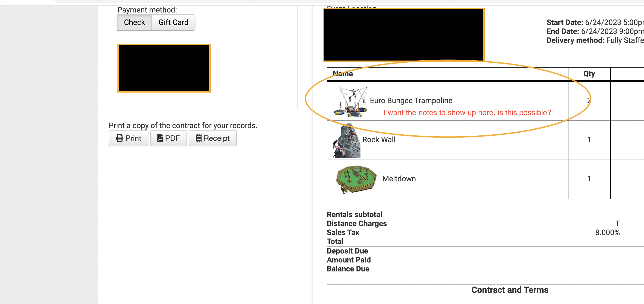Image resolution: width=644 pixels, height=304 pixels.
Task: Open the Meltdown game thumbnail image
Action: coord(356,179)
